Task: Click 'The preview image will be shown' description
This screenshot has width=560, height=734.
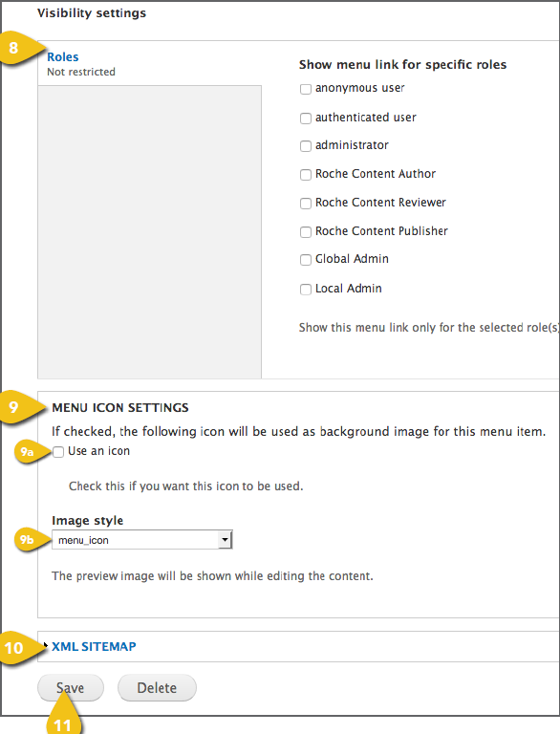Action: coord(212,575)
